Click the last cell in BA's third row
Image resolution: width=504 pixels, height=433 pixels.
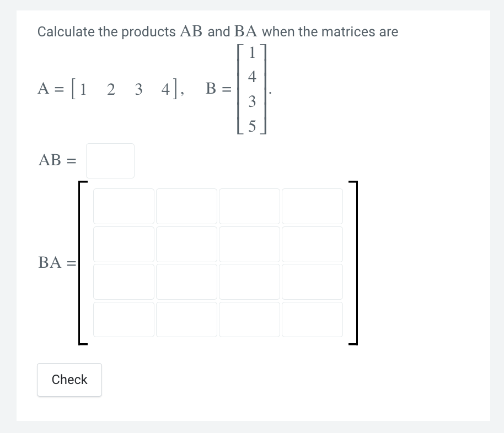[312, 282]
